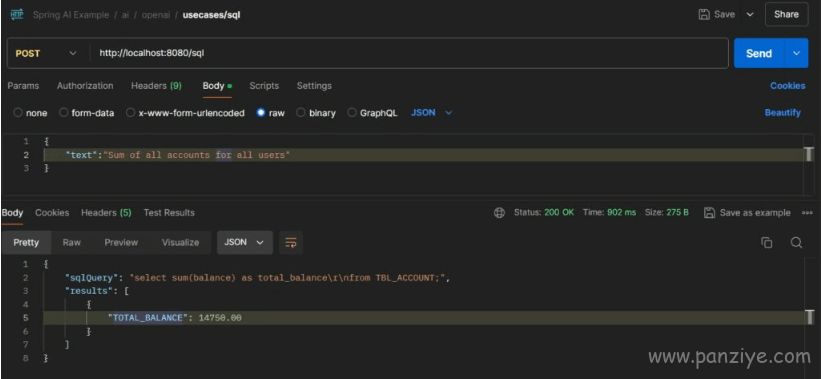Click the network globe icon
This screenshot has width=821, height=379.
coord(500,213)
